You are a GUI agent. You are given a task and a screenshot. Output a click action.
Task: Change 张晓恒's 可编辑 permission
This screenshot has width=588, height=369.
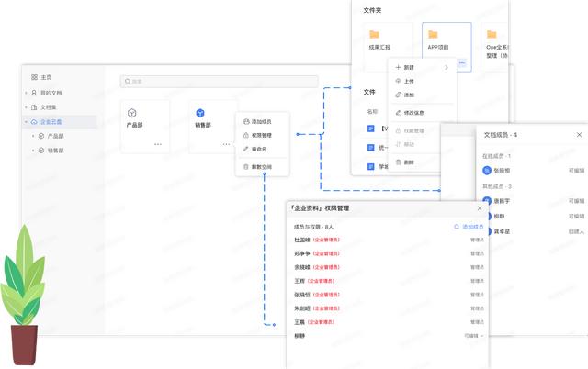point(576,171)
